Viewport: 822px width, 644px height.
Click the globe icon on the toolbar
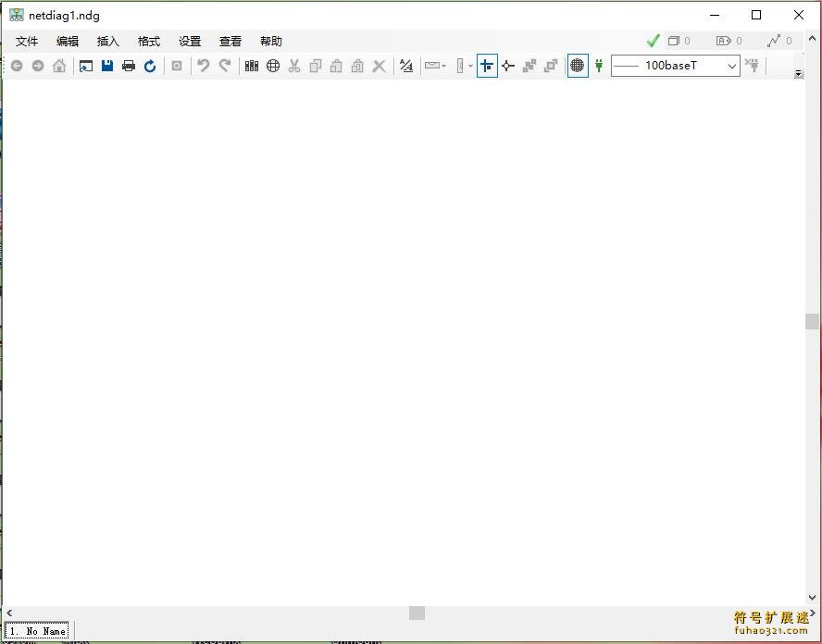pyautogui.click(x=272, y=66)
